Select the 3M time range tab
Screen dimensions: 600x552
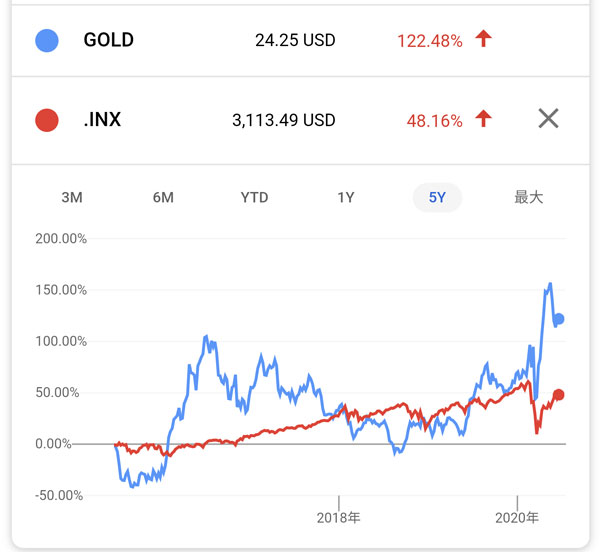(72, 197)
